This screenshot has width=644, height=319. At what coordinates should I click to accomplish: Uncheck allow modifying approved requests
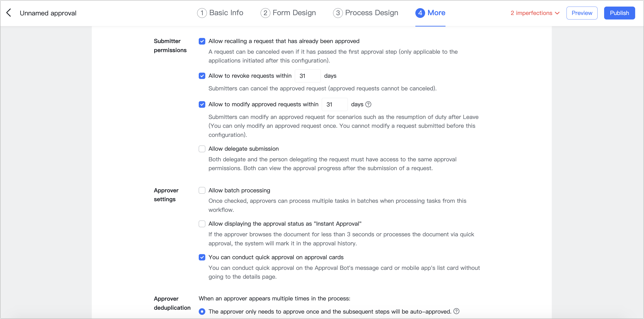click(202, 104)
